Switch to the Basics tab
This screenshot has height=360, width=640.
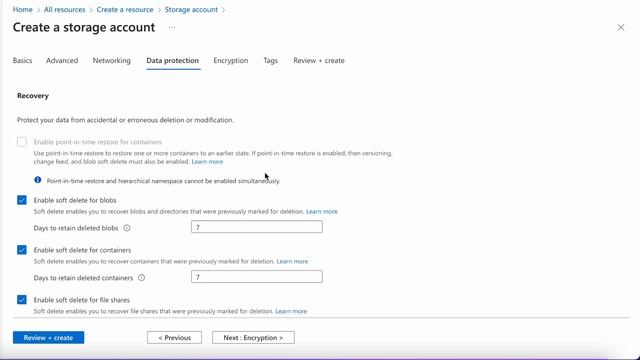point(22,60)
